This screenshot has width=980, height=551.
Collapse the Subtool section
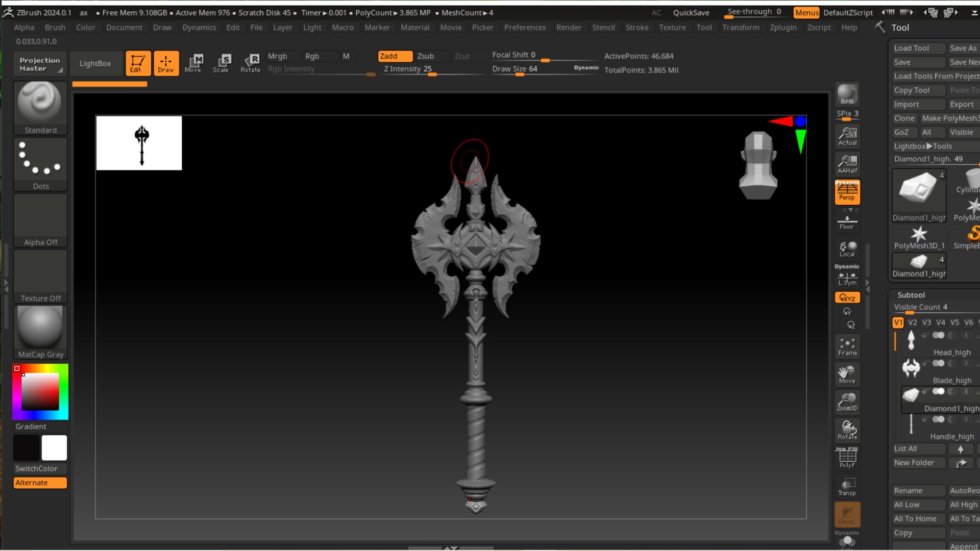(911, 295)
